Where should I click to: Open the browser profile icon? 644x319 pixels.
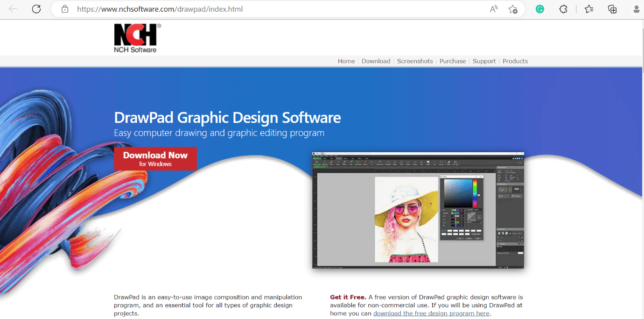[637, 9]
